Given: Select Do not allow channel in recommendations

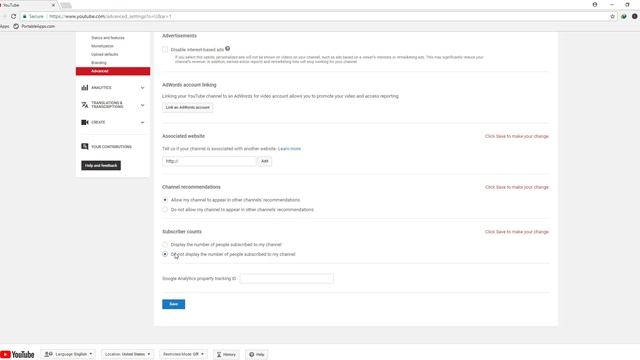Looking at the screenshot, I should click(165, 210).
